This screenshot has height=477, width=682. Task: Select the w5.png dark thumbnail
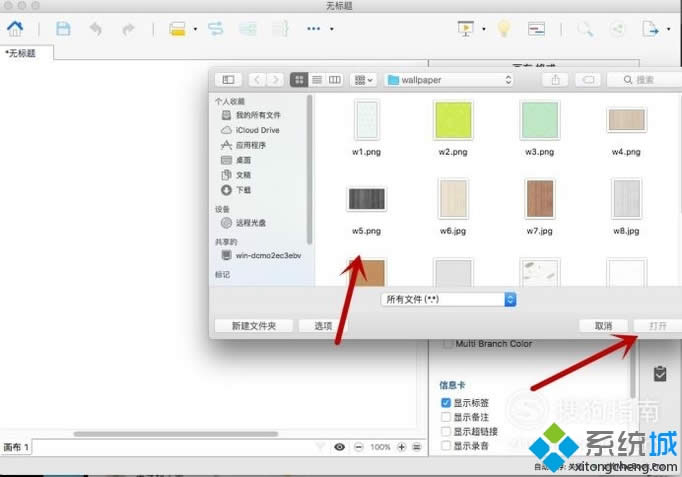(x=366, y=199)
